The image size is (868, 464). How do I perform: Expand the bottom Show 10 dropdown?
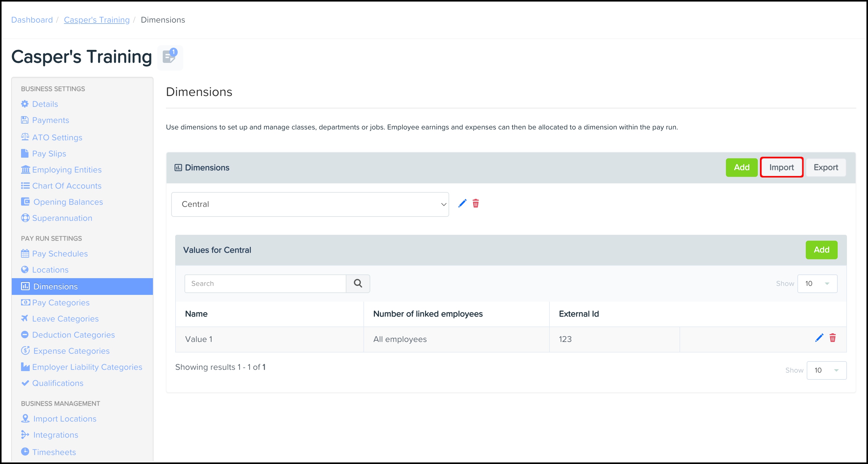(x=826, y=370)
